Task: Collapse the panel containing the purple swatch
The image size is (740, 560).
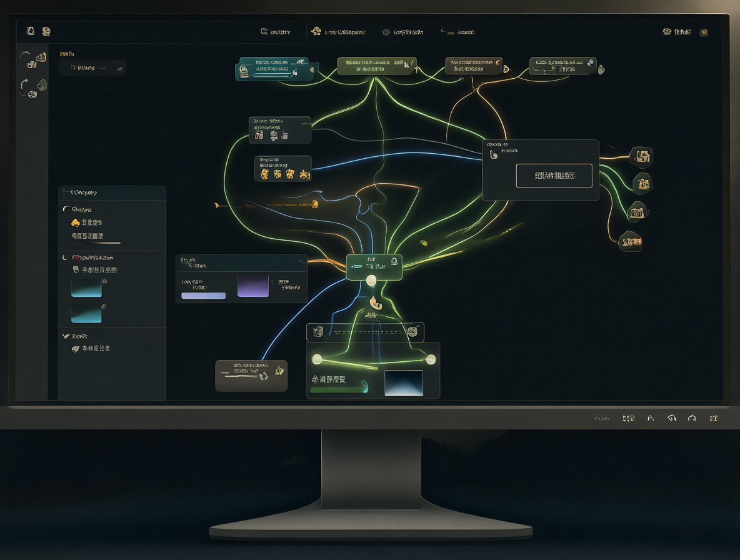Action: pyautogui.click(x=302, y=261)
